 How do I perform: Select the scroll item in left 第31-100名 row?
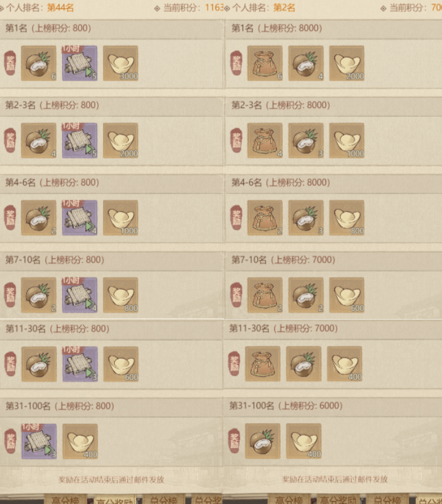tap(39, 441)
